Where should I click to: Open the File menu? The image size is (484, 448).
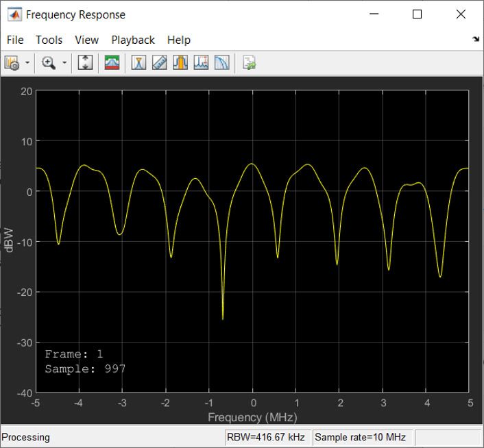coord(15,40)
